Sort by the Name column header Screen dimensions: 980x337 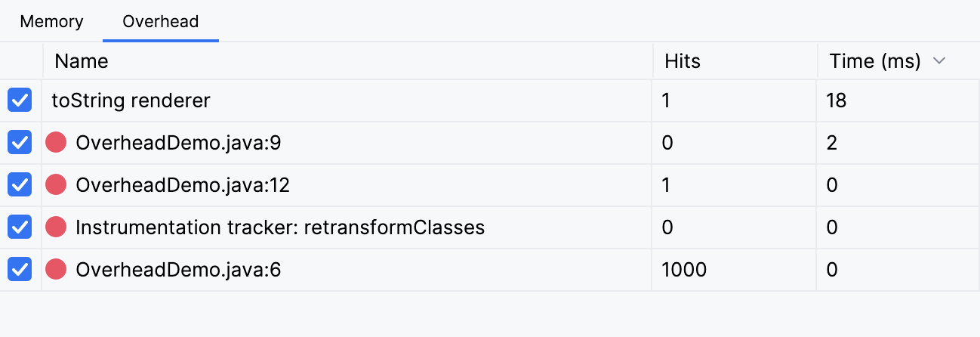(x=82, y=61)
